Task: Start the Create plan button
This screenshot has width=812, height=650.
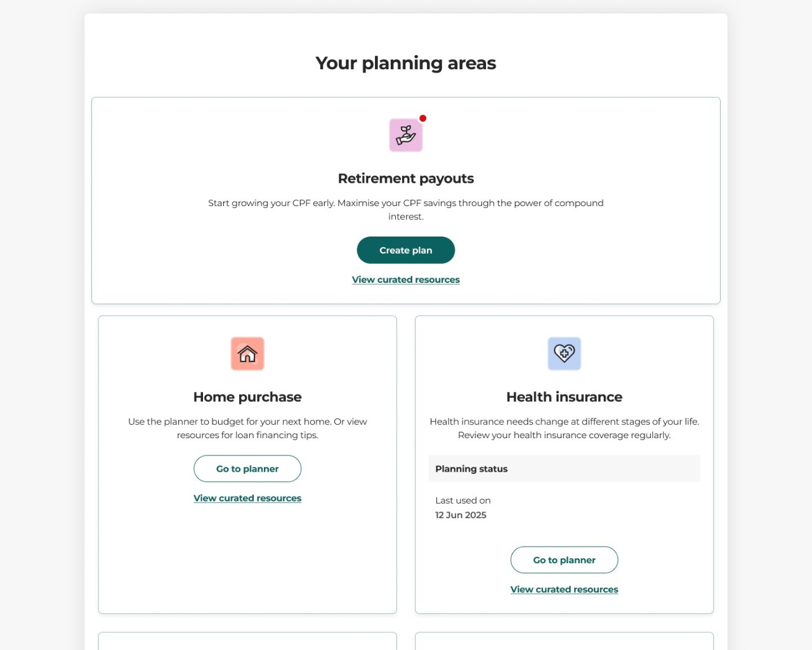Action: (x=406, y=250)
